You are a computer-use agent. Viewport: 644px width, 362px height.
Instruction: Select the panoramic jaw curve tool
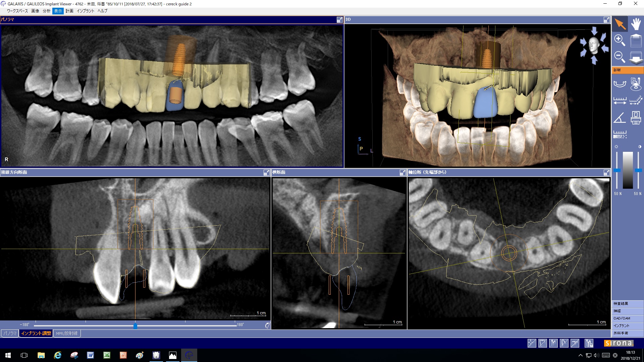coord(620,83)
